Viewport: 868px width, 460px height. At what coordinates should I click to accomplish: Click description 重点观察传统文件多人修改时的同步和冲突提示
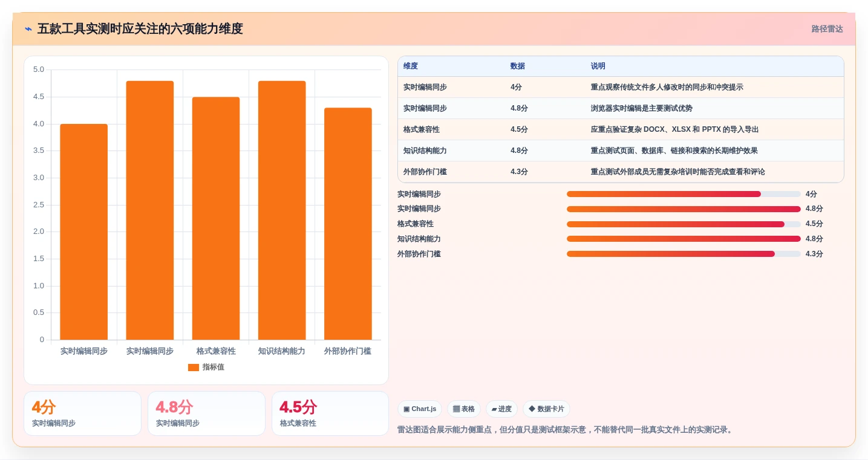pyautogui.click(x=667, y=88)
